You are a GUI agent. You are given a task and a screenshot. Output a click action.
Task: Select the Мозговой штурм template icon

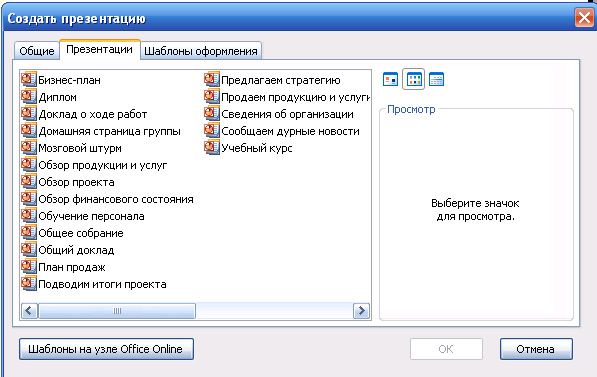29,147
